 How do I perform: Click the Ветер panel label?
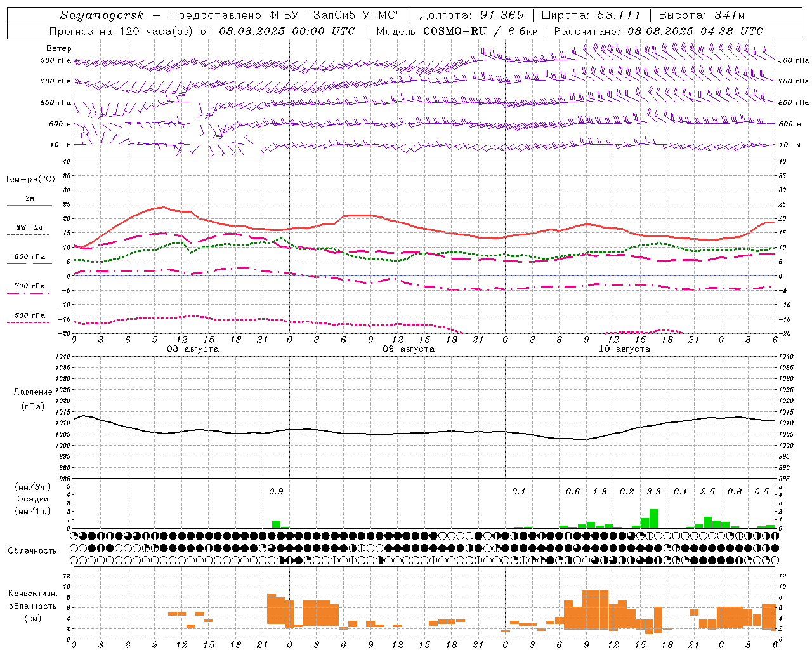pos(58,48)
